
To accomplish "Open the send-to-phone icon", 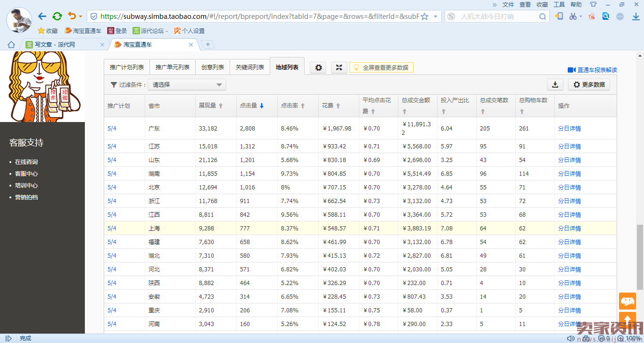I will 559,16.
